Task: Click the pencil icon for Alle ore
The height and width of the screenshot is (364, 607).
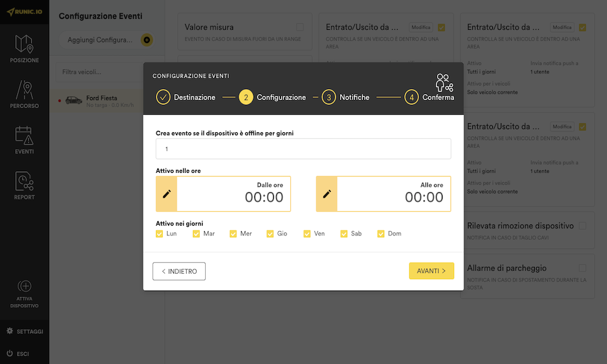Action: tap(327, 194)
